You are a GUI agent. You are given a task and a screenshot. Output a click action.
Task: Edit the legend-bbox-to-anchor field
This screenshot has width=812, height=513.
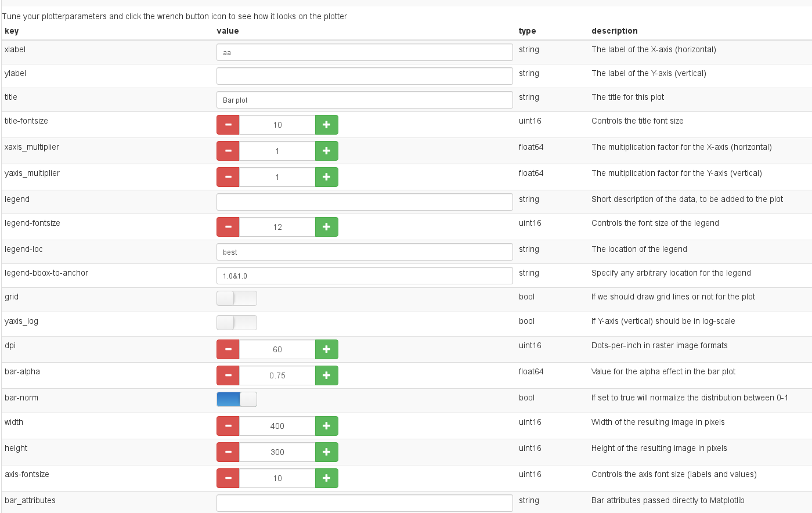365,276
